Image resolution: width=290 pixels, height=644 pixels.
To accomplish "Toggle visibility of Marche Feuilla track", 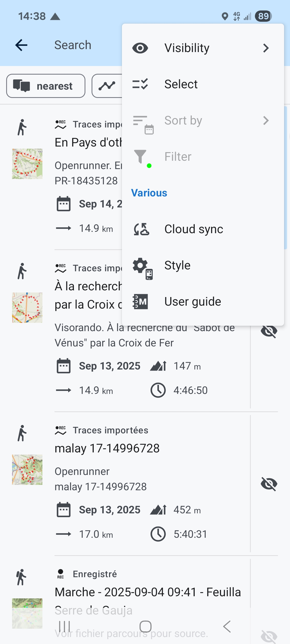I will click(269, 635).
